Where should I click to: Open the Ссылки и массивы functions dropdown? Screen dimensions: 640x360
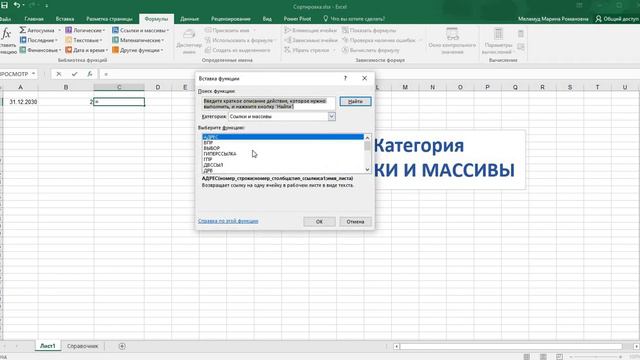[140, 30]
